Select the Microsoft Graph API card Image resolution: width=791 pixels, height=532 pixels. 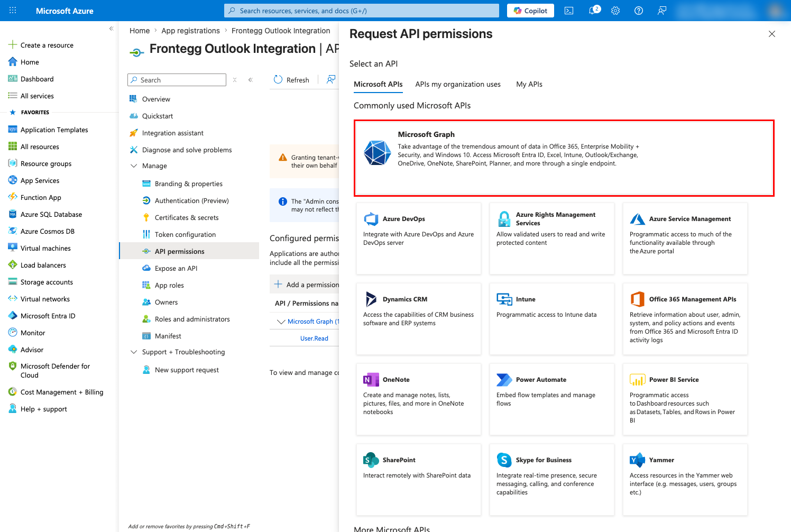coord(564,158)
